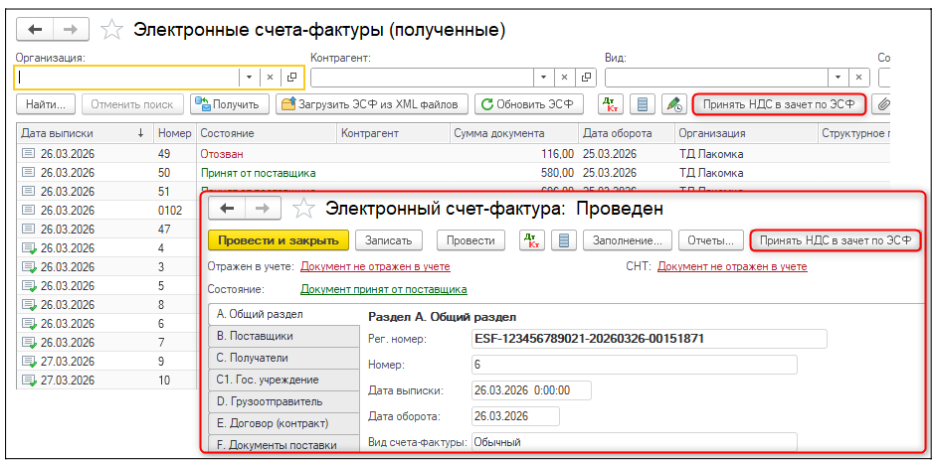Screen dimensions: 941x467
Task: Expand the Вид filter dropdown
Action: 837,77
